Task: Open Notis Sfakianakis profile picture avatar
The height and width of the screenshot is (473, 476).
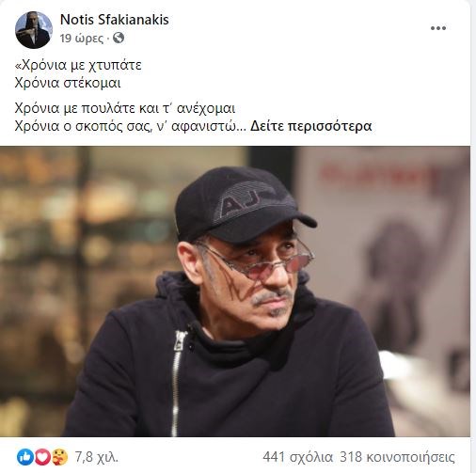Action: 34,30
